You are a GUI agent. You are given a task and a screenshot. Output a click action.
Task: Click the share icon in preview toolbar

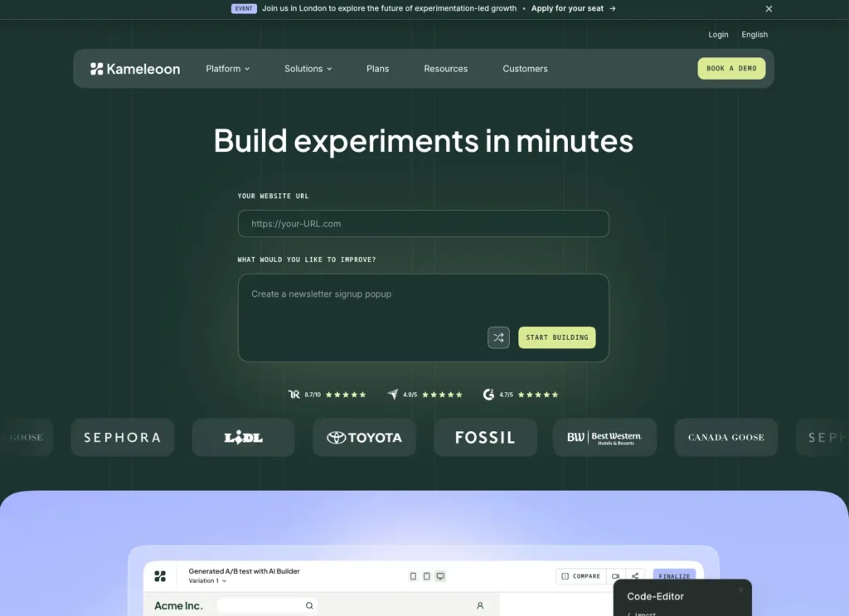coord(635,576)
